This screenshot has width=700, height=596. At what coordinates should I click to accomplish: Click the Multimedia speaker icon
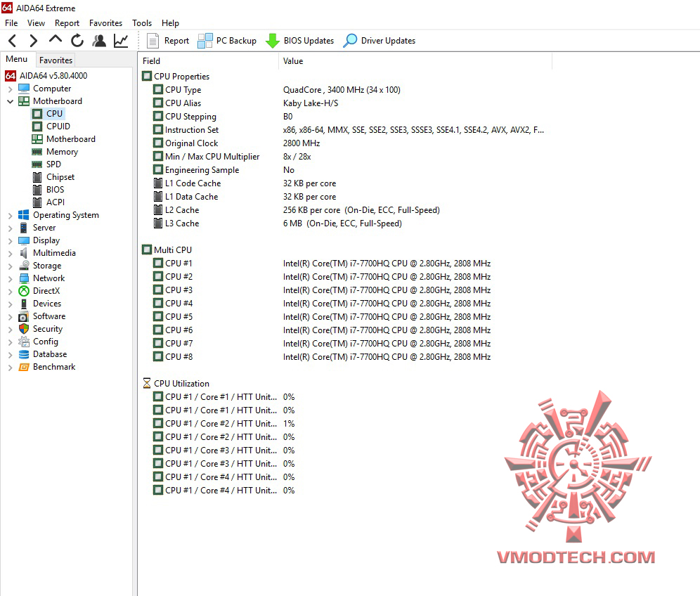pos(24,253)
